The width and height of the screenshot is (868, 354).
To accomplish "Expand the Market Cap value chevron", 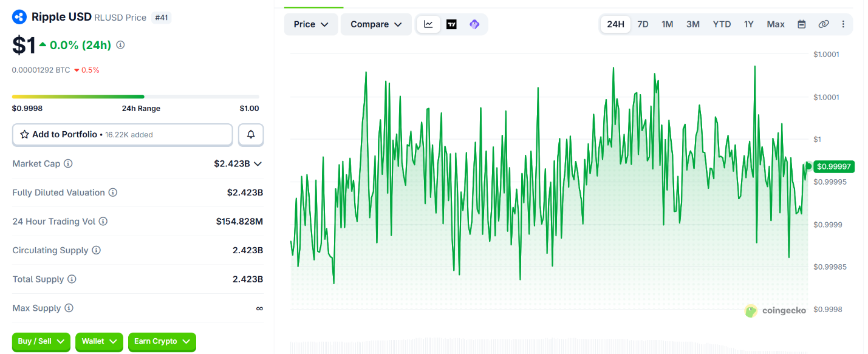I will point(258,163).
